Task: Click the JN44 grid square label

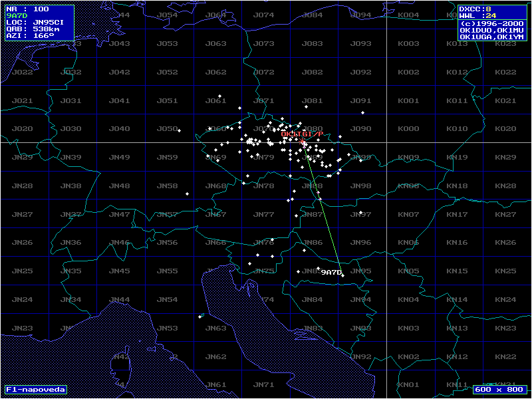Action: click(x=120, y=299)
